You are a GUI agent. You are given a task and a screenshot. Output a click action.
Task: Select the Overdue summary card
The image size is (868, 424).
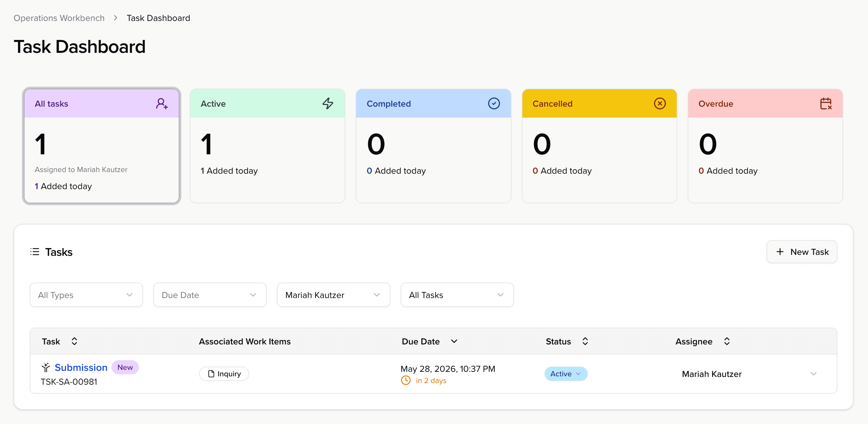pos(765,146)
